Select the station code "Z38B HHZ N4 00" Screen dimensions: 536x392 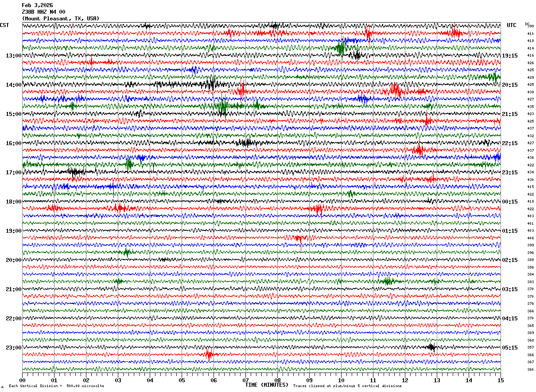[x=43, y=12]
